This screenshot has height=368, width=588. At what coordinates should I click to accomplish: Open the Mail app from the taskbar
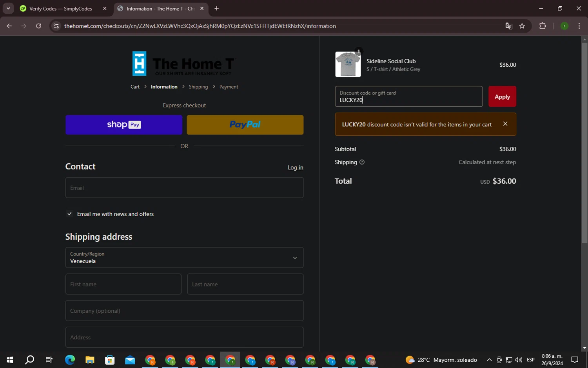(x=130, y=360)
